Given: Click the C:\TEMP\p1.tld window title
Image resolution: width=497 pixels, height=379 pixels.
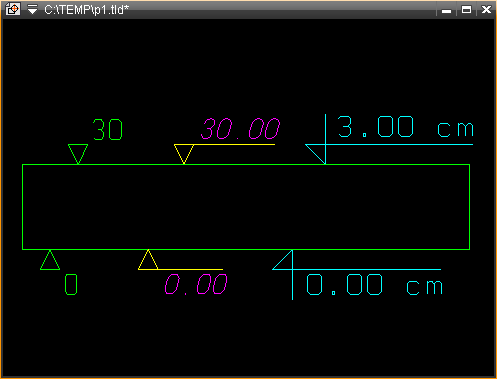Looking at the screenshot, I should pyautogui.click(x=86, y=10).
